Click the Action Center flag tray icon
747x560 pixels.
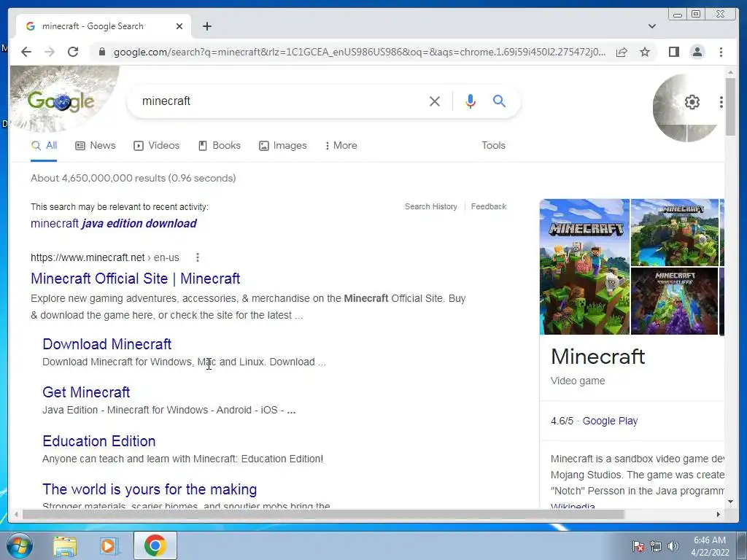tap(638, 546)
